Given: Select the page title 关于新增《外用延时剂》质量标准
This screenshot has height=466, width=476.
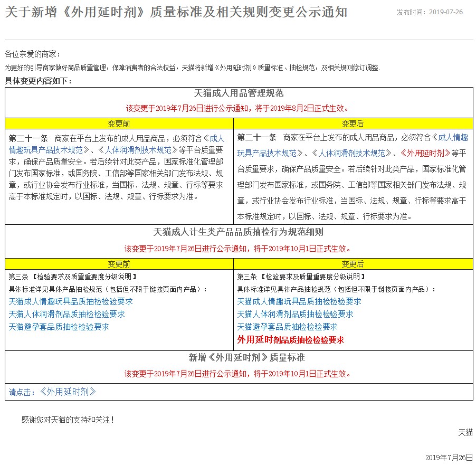Looking at the screenshot, I should click(176, 12).
